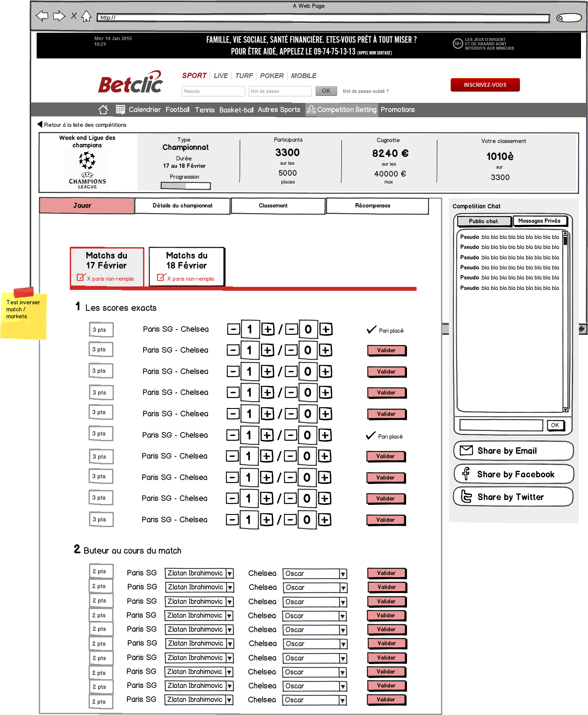Select the Matchs du 18 Février tab
The height and width of the screenshot is (715, 588).
click(x=187, y=266)
